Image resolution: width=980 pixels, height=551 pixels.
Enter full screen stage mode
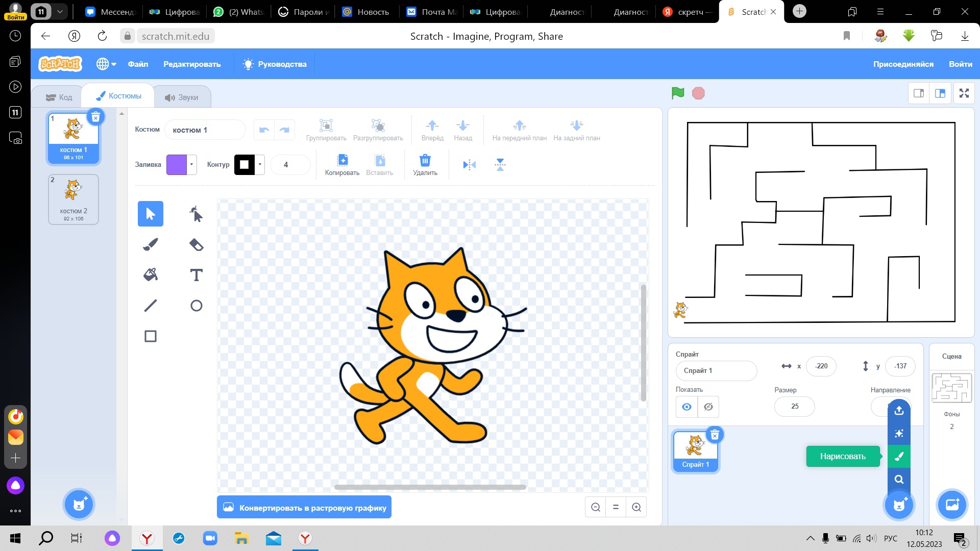coord(964,93)
